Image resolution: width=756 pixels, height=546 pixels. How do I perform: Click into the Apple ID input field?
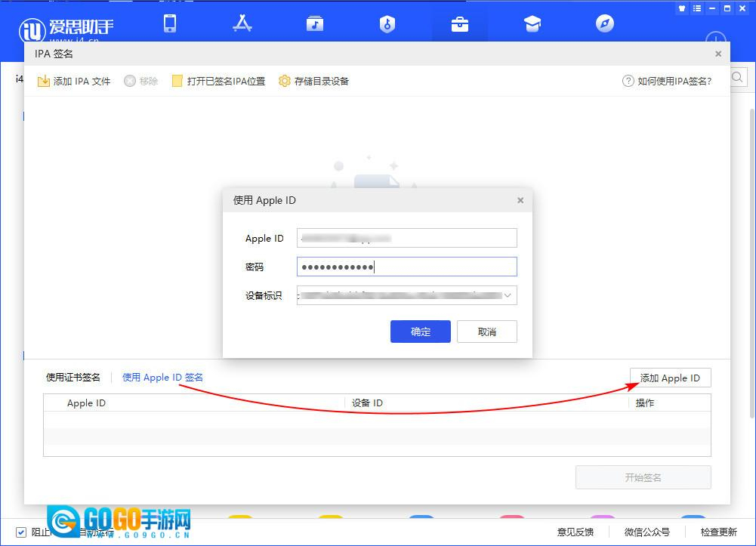tap(406, 238)
